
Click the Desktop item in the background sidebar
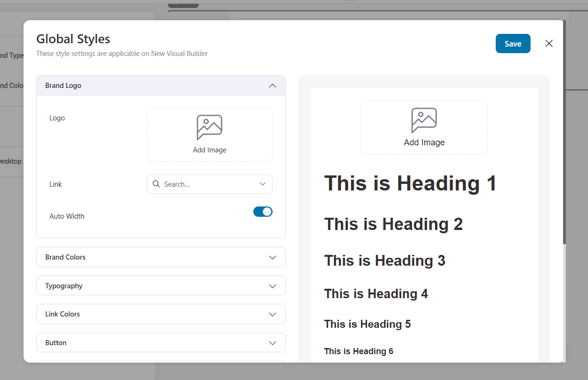coord(10,161)
